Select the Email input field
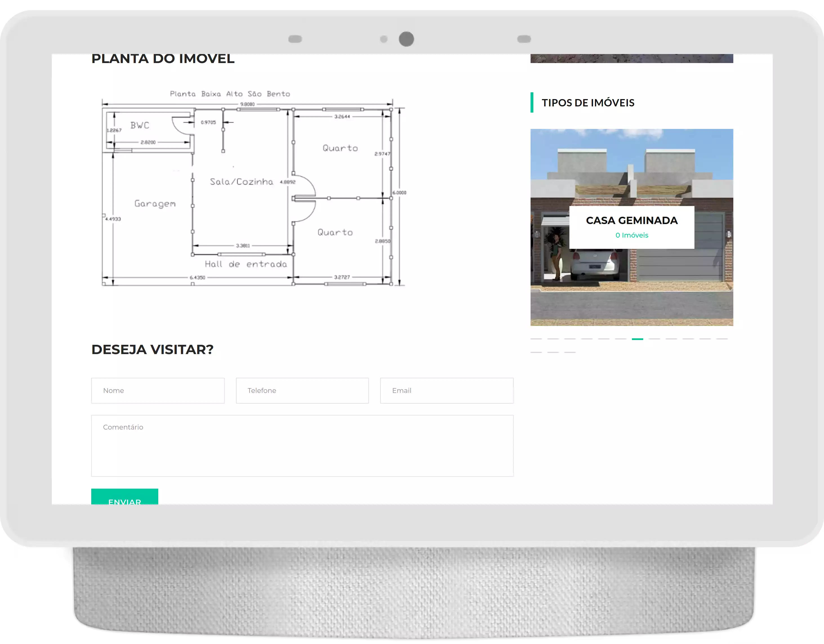Screen dimensions: 824x644 click(447, 391)
